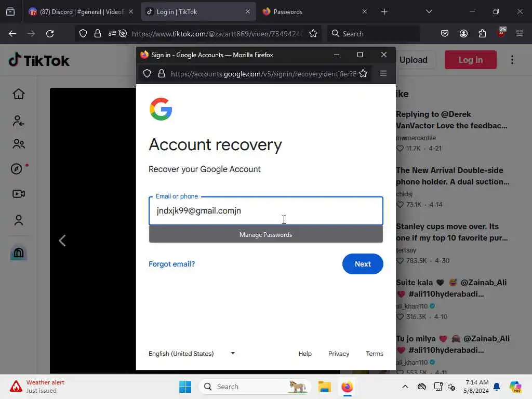This screenshot has width=532, height=399.
Task: Open List all tabs dropdown arrow
Action: point(429,12)
